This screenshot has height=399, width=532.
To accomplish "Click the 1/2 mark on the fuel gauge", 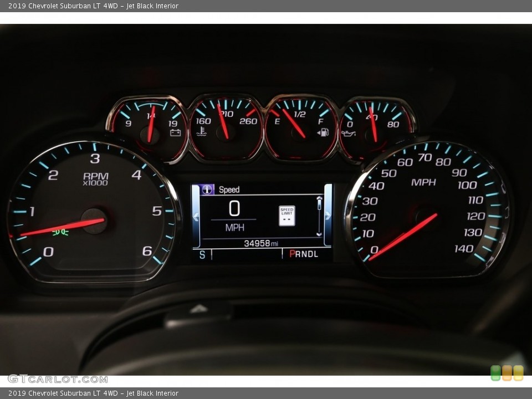I will tap(300, 114).
